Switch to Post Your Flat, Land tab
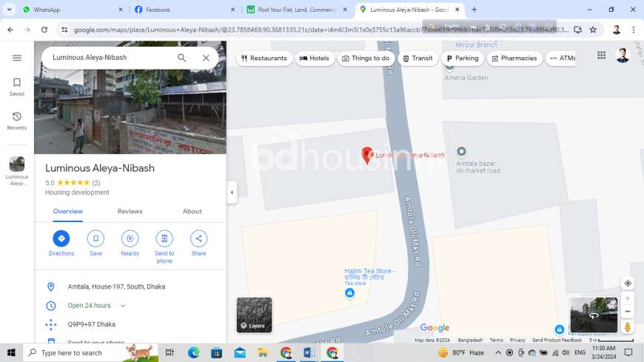Image resolution: width=644 pixels, height=362 pixels. coord(297,10)
